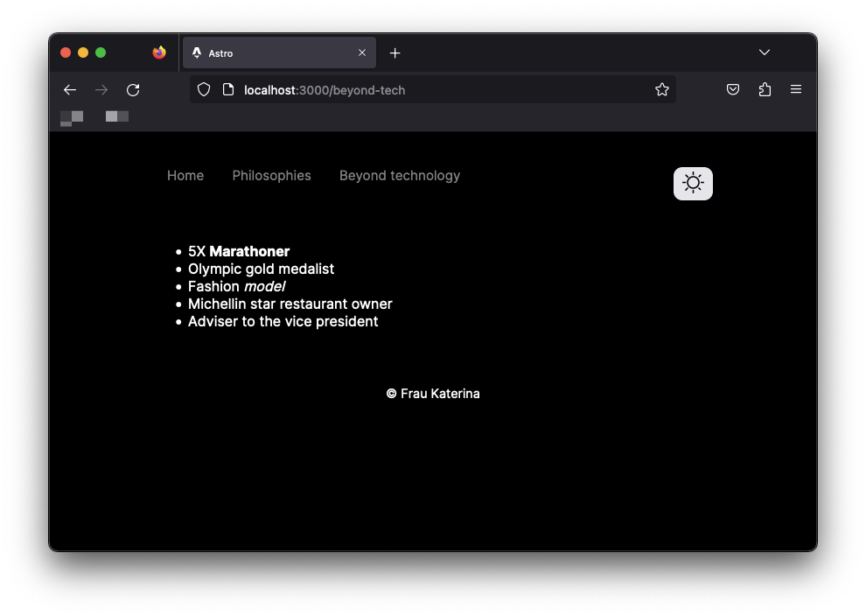Screen dimensions: 866x616
Task: Bookmark this page via the star icon
Action: [662, 89]
